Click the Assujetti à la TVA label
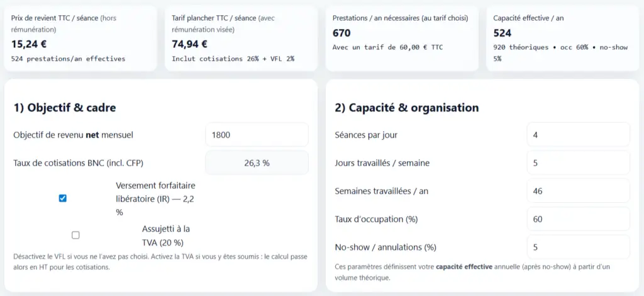644x296 pixels. pos(166,236)
